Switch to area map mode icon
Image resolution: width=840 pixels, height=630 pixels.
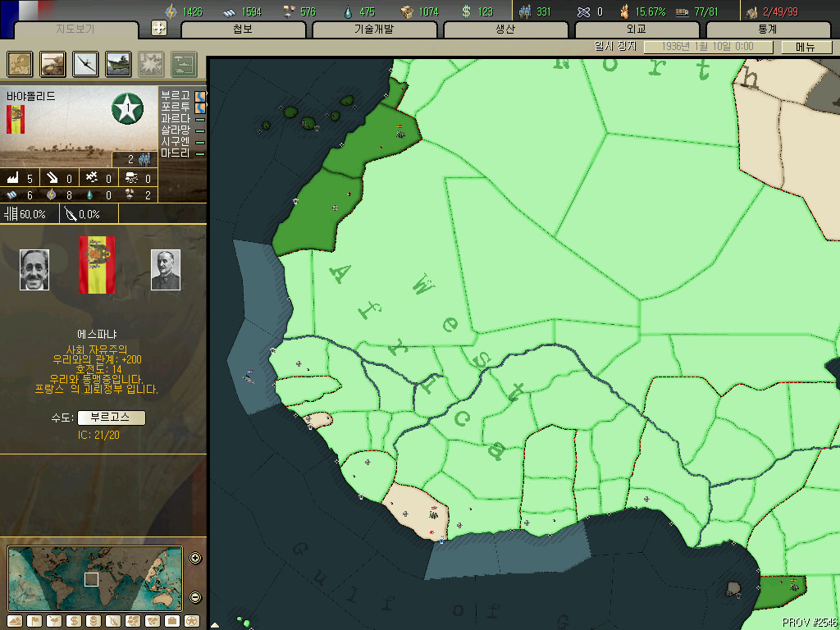[152, 621]
